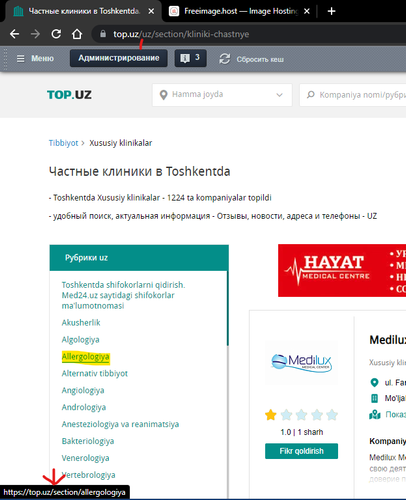The height and width of the screenshot is (500, 406).
Task: Click the '1.0 | 1 sharh' rating text
Action: pos(302,432)
